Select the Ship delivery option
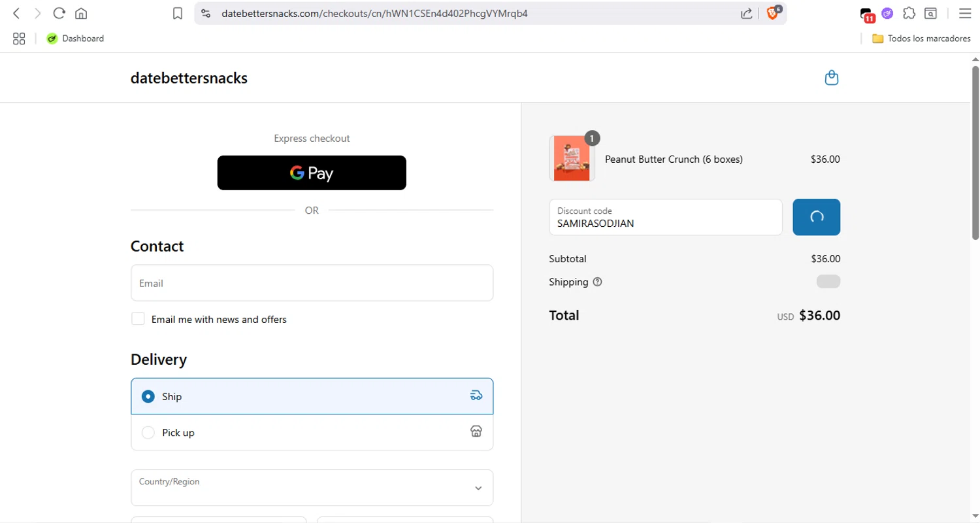980x523 pixels. coord(312,396)
